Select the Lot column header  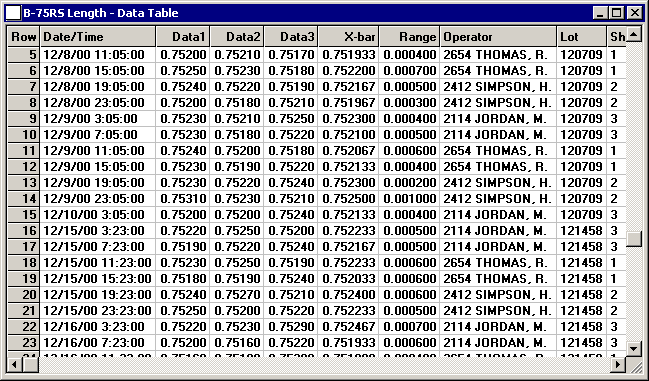click(582, 37)
